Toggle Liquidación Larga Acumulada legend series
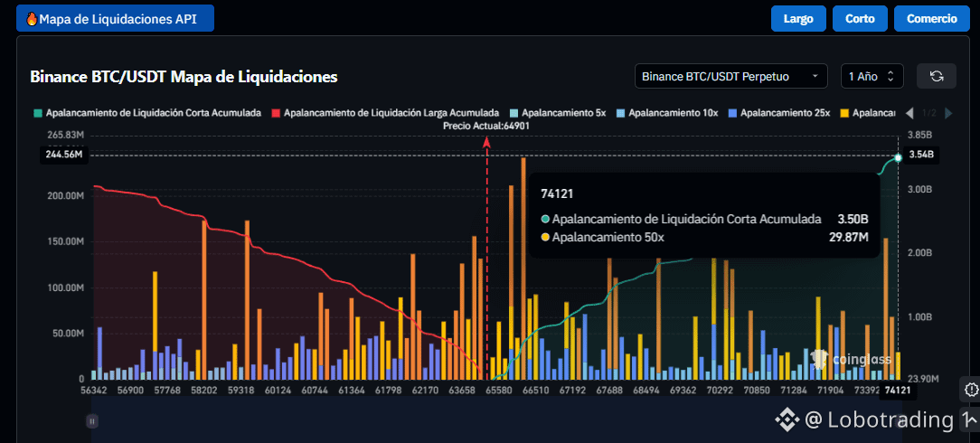 (x=385, y=113)
